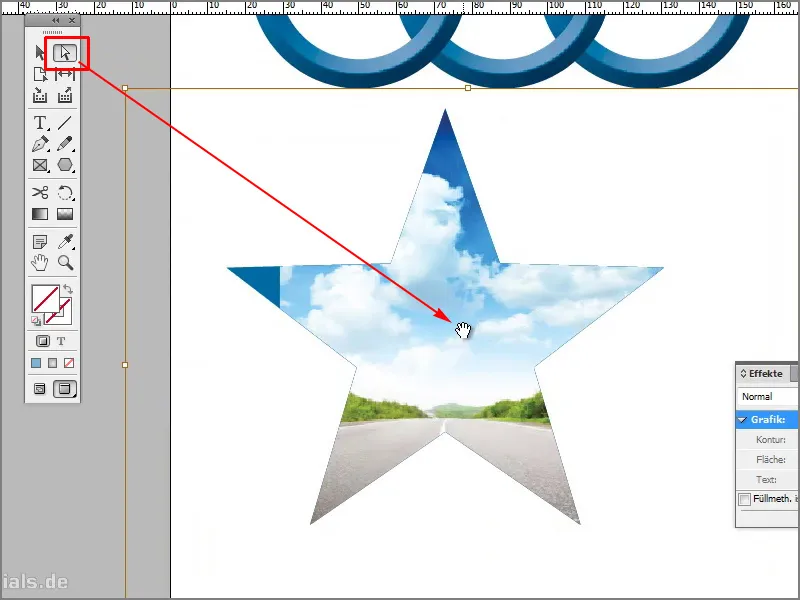Select the Pen tool

(x=40, y=143)
